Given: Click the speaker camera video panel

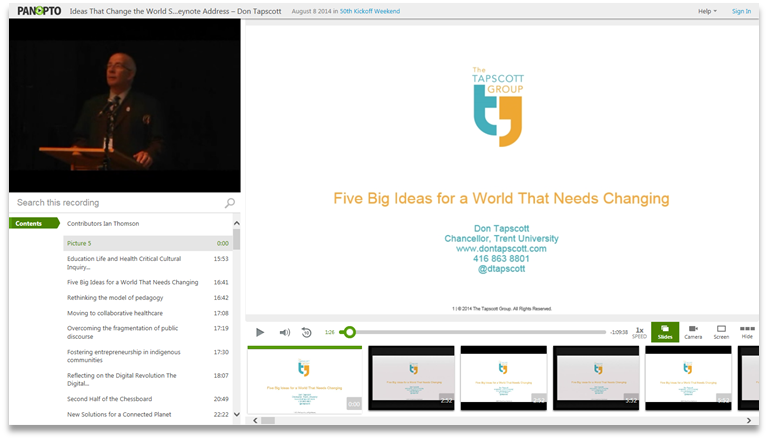Looking at the screenshot, I should click(124, 105).
